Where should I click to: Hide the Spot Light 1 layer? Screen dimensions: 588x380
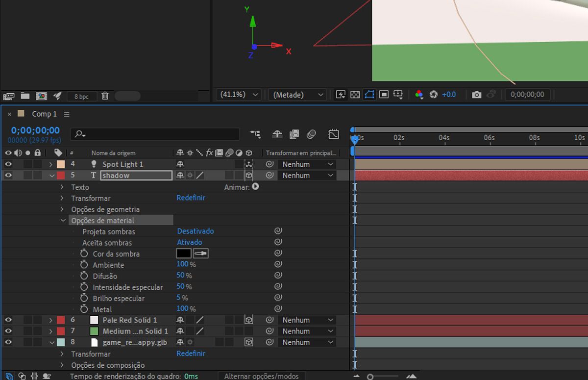[8, 164]
